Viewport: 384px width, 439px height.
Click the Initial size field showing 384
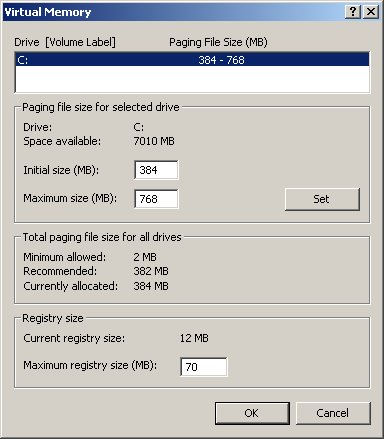(156, 170)
